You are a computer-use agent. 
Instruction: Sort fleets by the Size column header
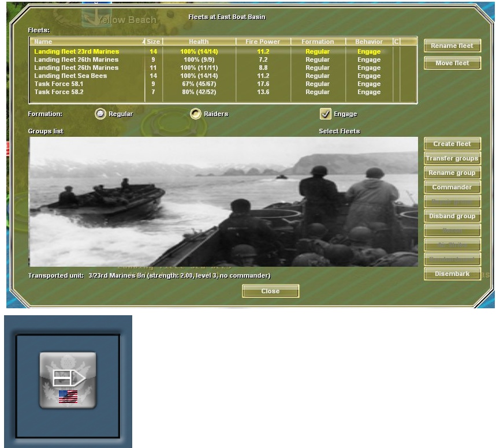tap(154, 42)
